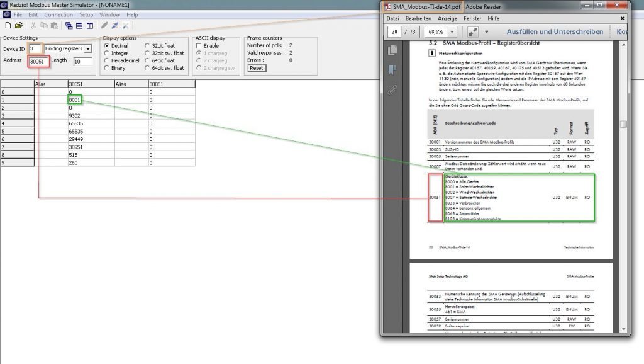Click the page number field showing 20
The height and width of the screenshot is (364, 644).
coord(394,31)
